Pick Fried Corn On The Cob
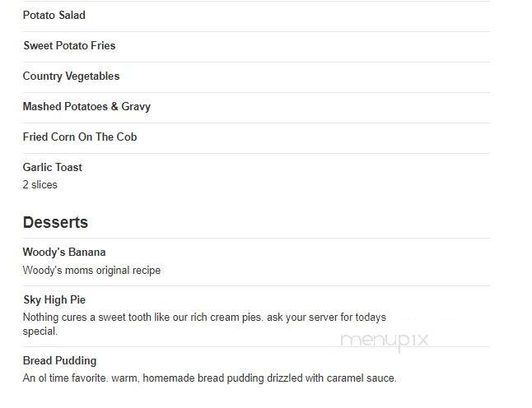 (x=80, y=137)
